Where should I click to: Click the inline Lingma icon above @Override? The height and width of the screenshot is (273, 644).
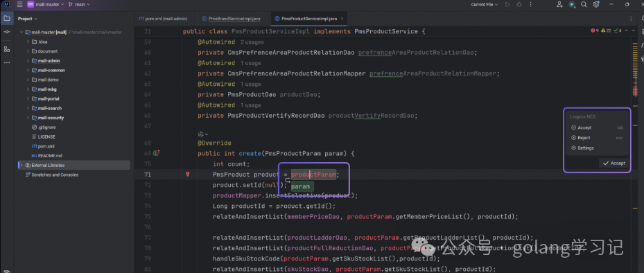(x=201, y=134)
